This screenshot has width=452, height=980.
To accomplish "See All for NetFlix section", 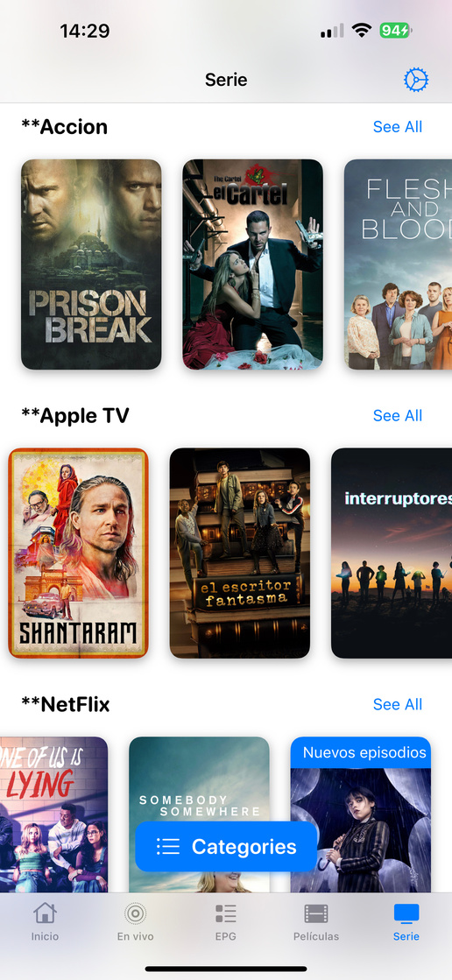I will (398, 704).
